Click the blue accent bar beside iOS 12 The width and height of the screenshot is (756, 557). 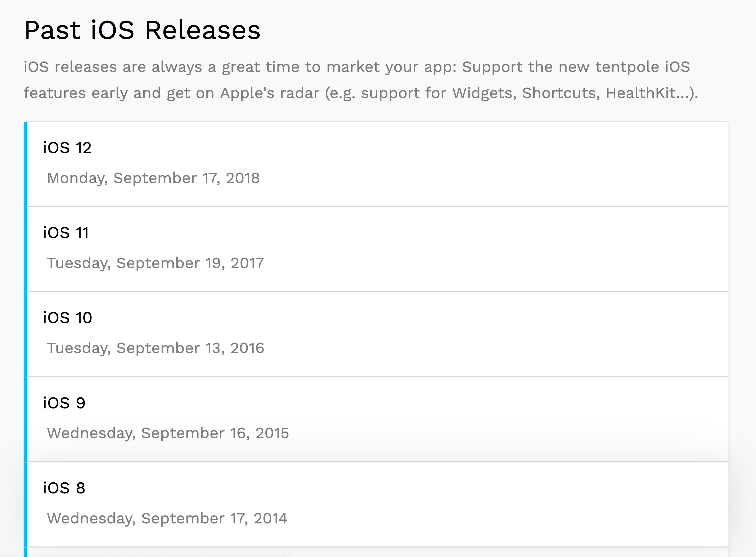[x=26, y=163]
